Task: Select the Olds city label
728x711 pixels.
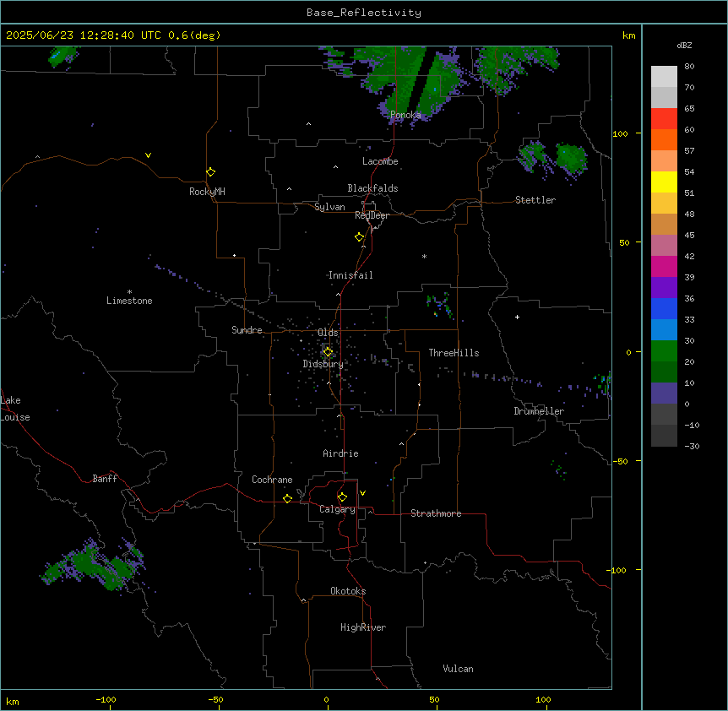Action: point(328,333)
